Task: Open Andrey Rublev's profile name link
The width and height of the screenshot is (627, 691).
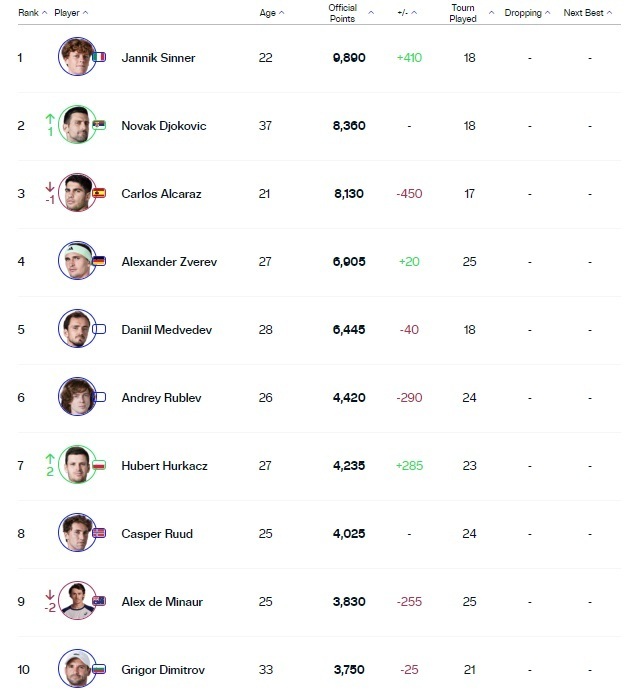Action: [x=161, y=398]
